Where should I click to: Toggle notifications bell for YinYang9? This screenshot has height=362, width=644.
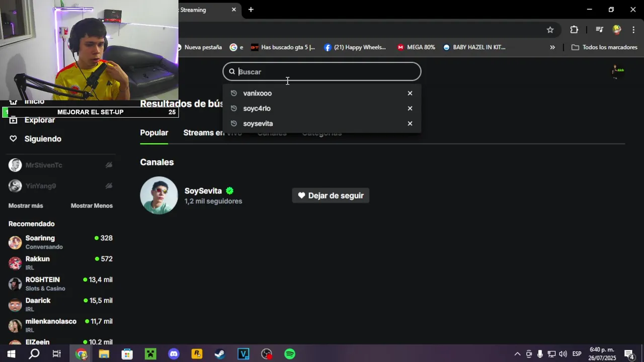coord(109,186)
